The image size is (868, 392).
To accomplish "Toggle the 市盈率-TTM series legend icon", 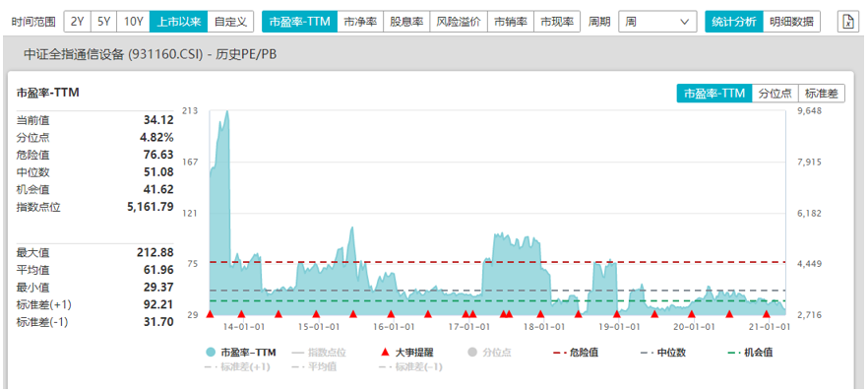I will pos(211,353).
